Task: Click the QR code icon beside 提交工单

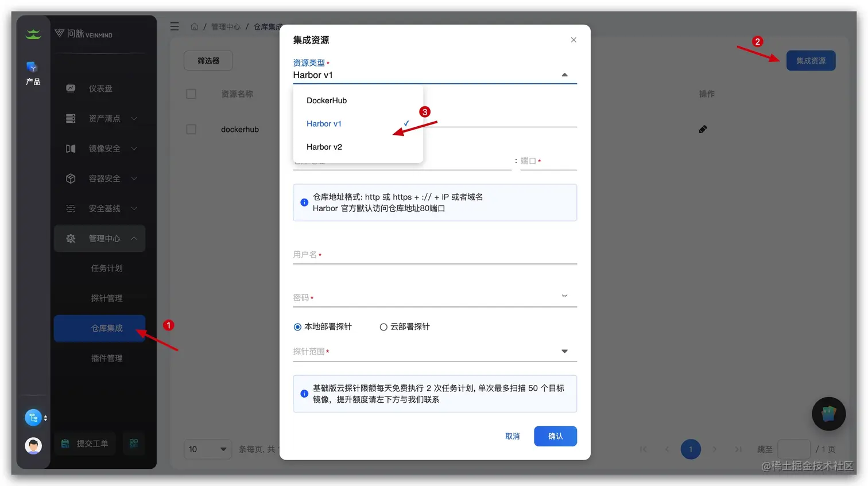Action: (x=134, y=444)
